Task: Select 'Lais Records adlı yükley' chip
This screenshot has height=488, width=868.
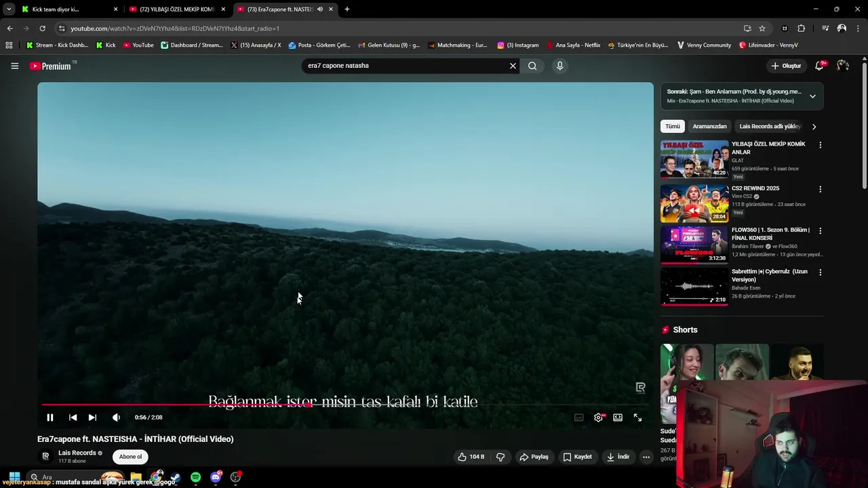Action: tap(770, 126)
